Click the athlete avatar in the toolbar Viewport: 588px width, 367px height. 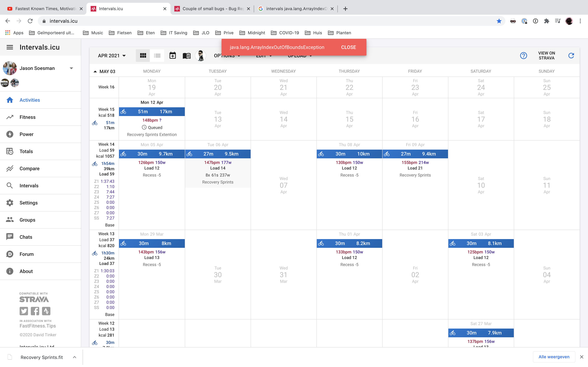(200, 56)
